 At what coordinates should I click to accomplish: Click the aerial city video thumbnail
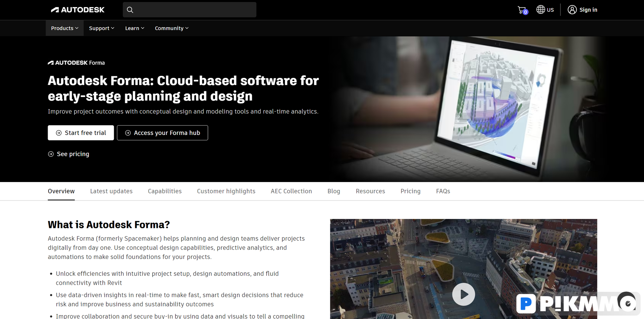463,269
